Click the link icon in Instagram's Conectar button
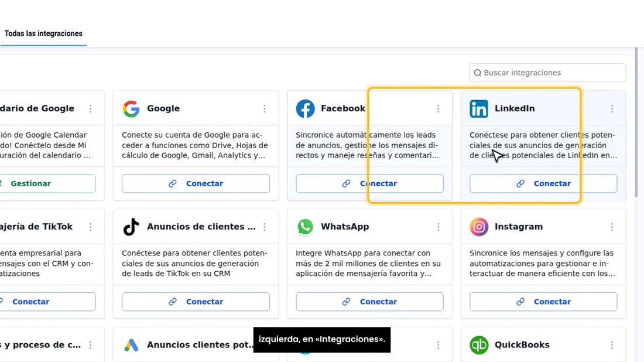 pyautogui.click(x=520, y=302)
